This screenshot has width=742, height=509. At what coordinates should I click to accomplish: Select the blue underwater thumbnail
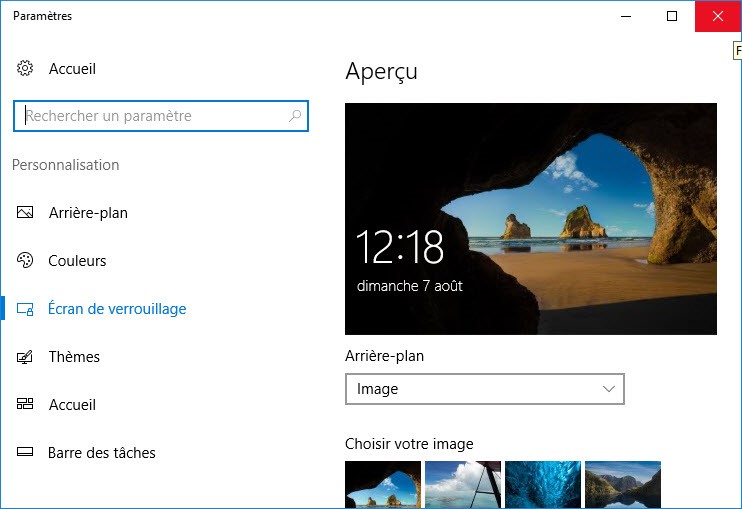coord(543,485)
